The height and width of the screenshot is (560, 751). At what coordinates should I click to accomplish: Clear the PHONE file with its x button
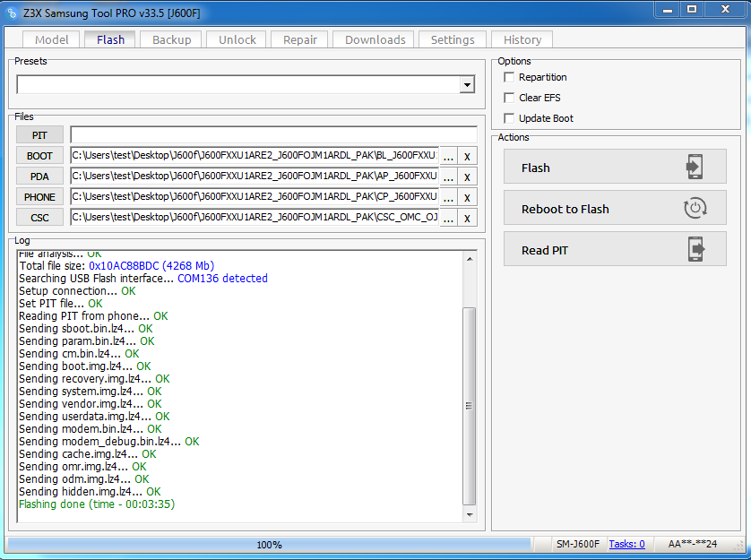point(467,197)
